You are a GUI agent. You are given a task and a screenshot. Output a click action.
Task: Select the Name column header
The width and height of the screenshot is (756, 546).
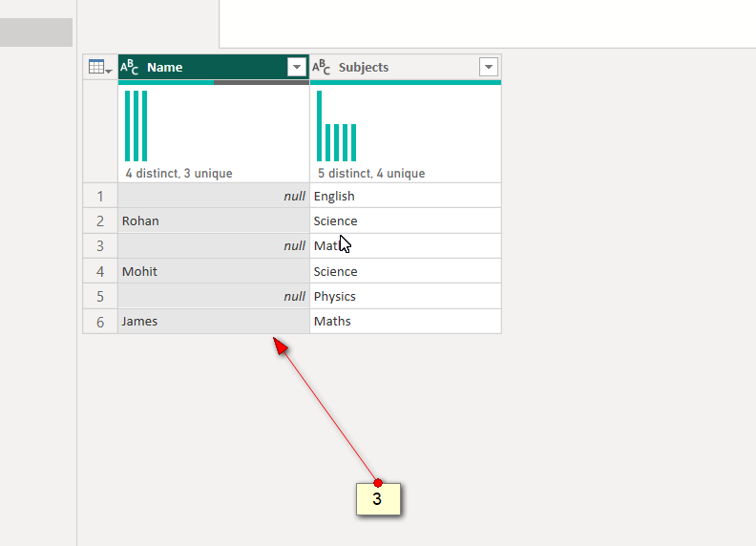214,67
